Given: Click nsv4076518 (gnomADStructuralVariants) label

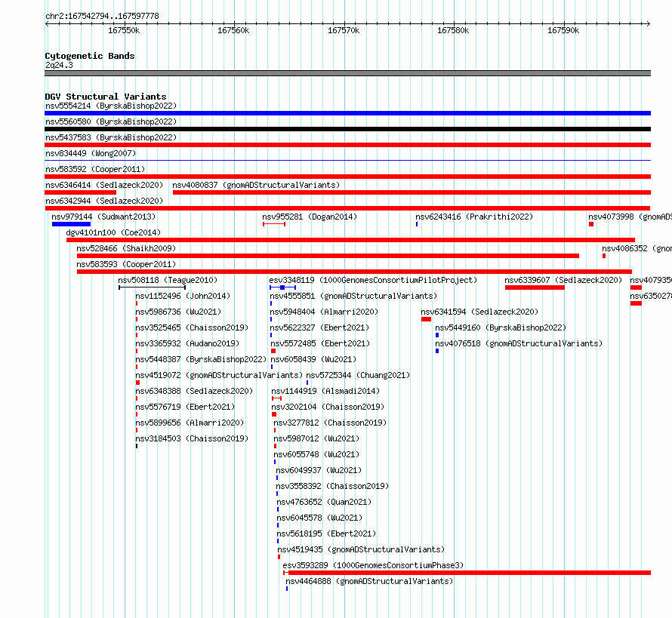Looking at the screenshot, I should click(x=519, y=343).
